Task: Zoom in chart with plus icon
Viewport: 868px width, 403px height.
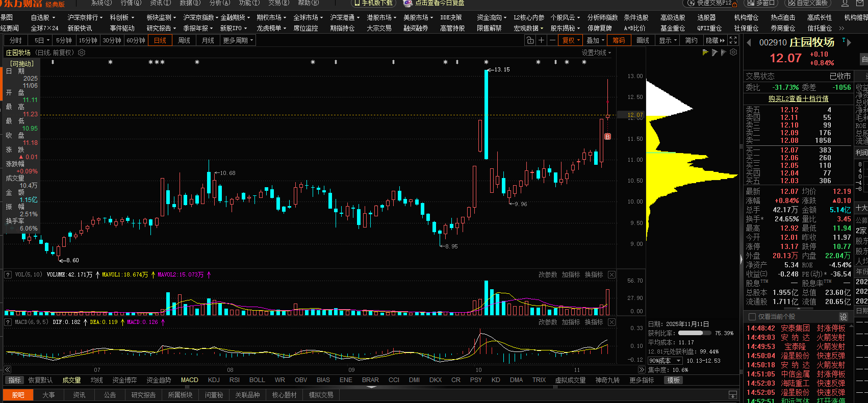Action: pyautogui.click(x=541, y=40)
